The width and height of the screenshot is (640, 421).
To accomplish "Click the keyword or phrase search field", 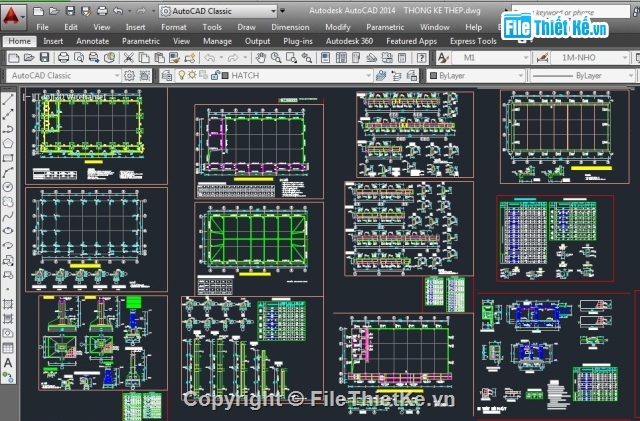I will coord(571,12).
